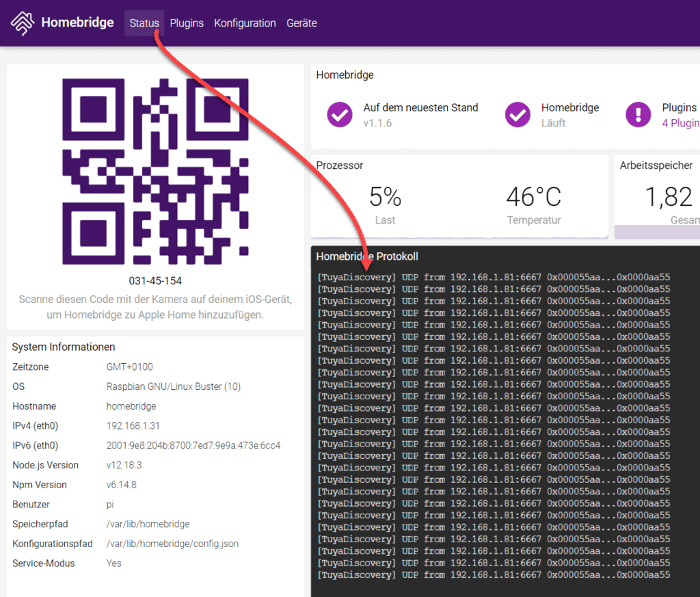Select the Zeitzone value GMT+0100

[x=129, y=367]
